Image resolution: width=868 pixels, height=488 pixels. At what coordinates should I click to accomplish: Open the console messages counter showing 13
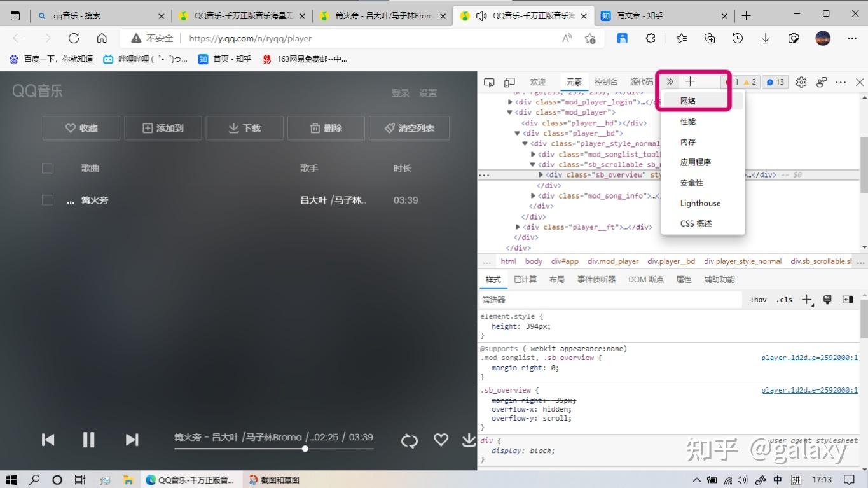point(775,81)
